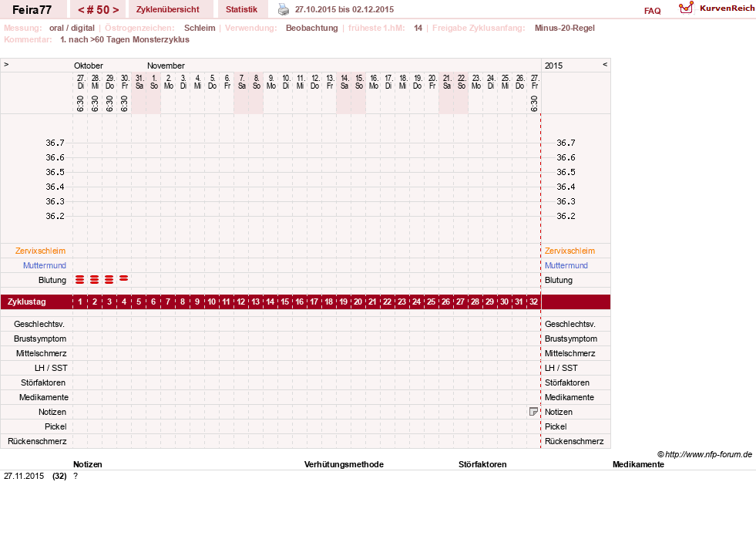This screenshot has height=556, width=756.
Task: Click the 7. Sa date column header
Action: [241, 82]
